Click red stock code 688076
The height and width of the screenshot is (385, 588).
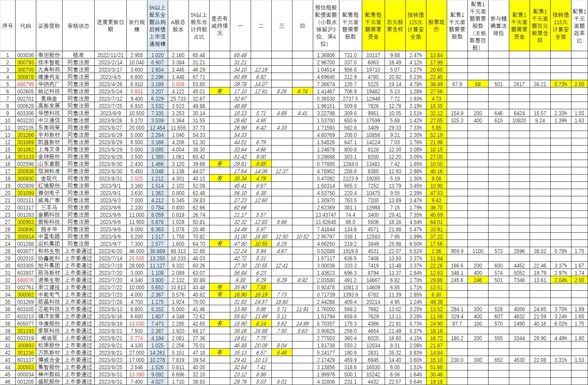click(x=26, y=280)
